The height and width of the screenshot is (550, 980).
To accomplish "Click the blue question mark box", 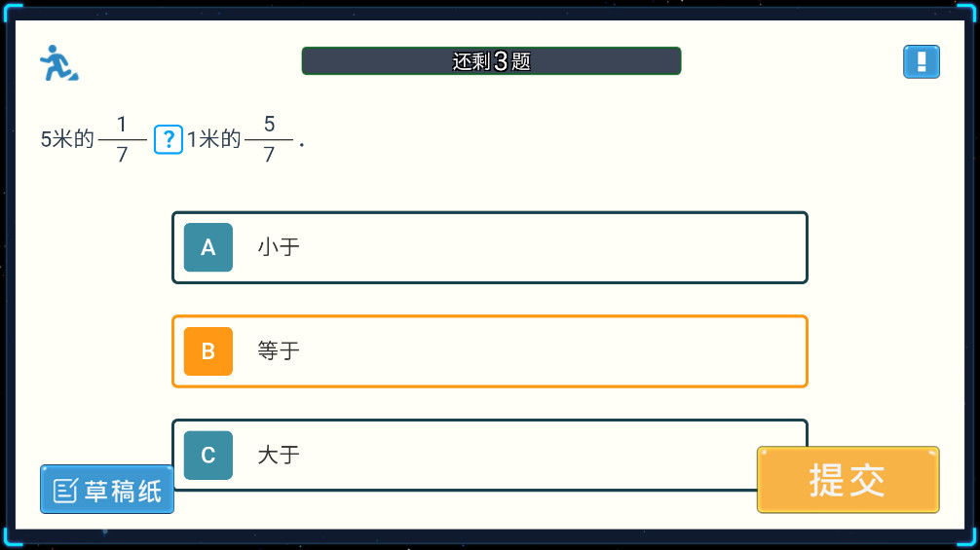I will tap(169, 139).
